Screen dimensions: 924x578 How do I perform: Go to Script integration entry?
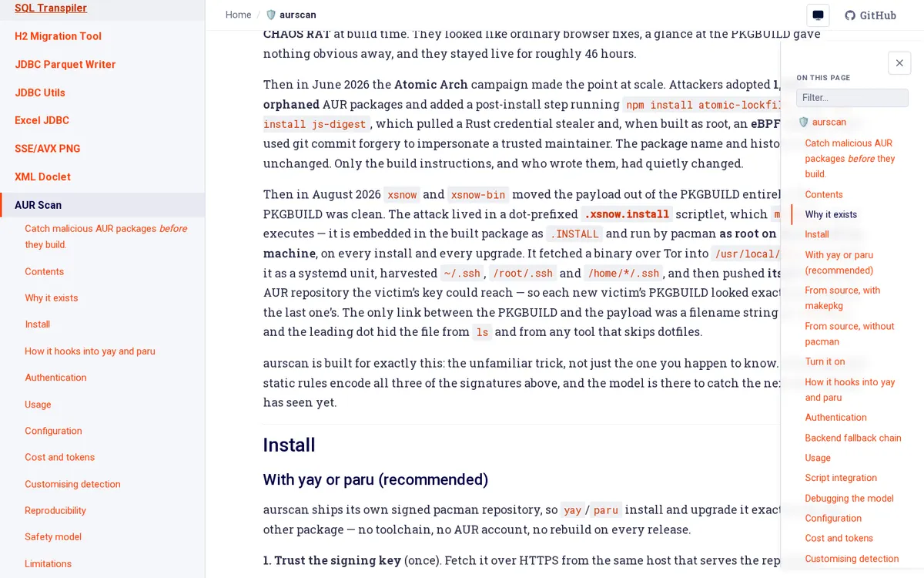click(x=841, y=478)
